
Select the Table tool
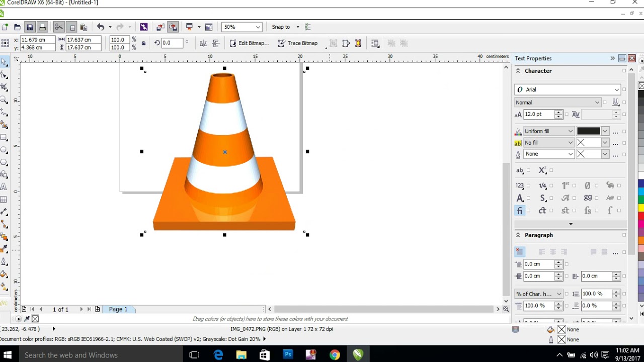(x=4, y=200)
